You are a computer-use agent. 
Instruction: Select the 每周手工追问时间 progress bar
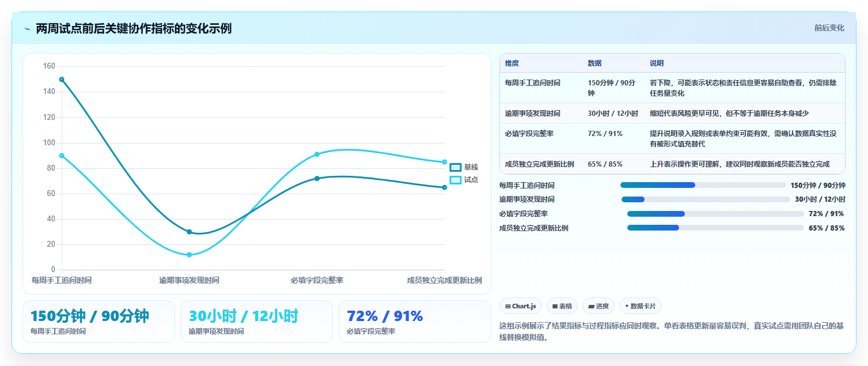703,185
